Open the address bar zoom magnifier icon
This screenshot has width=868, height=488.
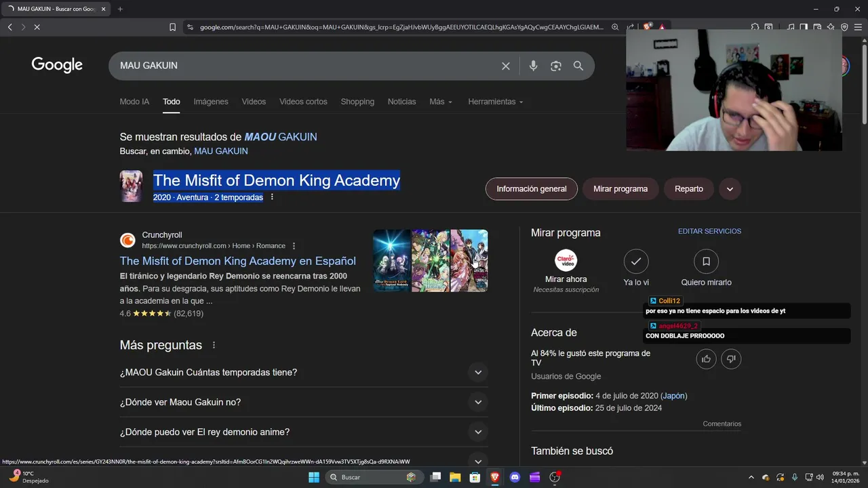click(615, 27)
